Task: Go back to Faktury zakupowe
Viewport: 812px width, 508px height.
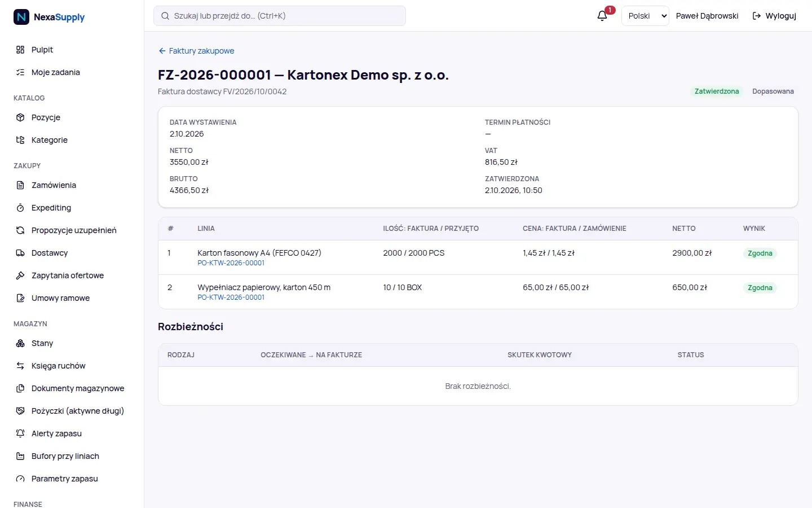Action: 196,51
